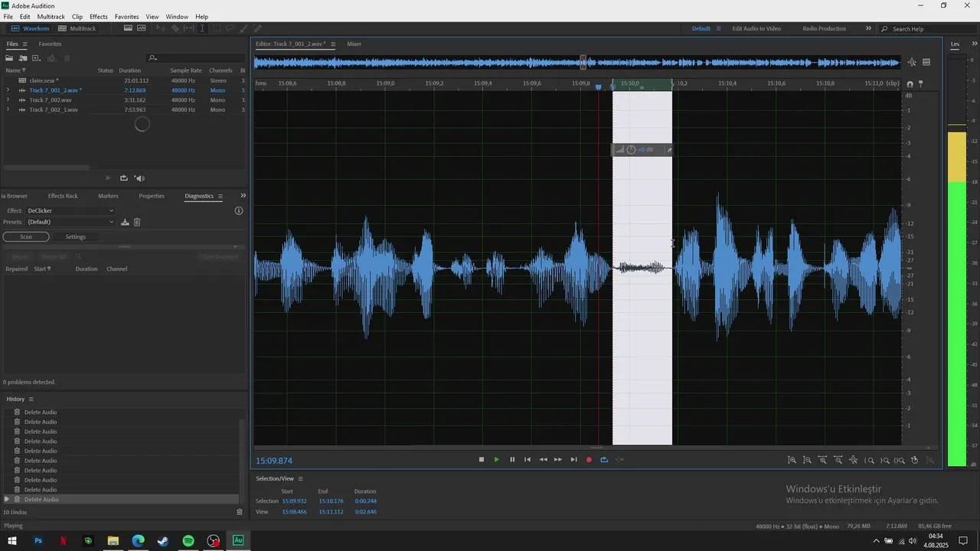Click Zoom Out Full icon
This screenshot has width=980, height=551.
click(x=853, y=460)
